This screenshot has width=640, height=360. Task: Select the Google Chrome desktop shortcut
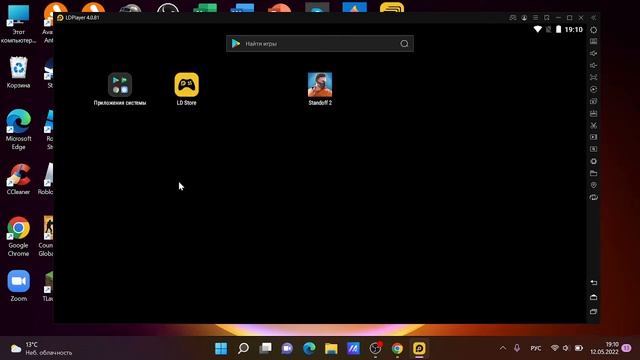click(18, 237)
